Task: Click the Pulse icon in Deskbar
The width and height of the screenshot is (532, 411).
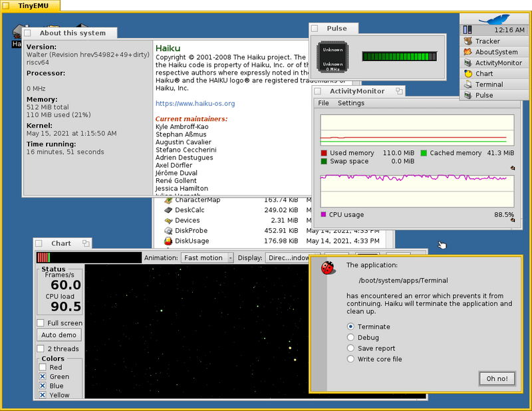Action: click(468, 95)
